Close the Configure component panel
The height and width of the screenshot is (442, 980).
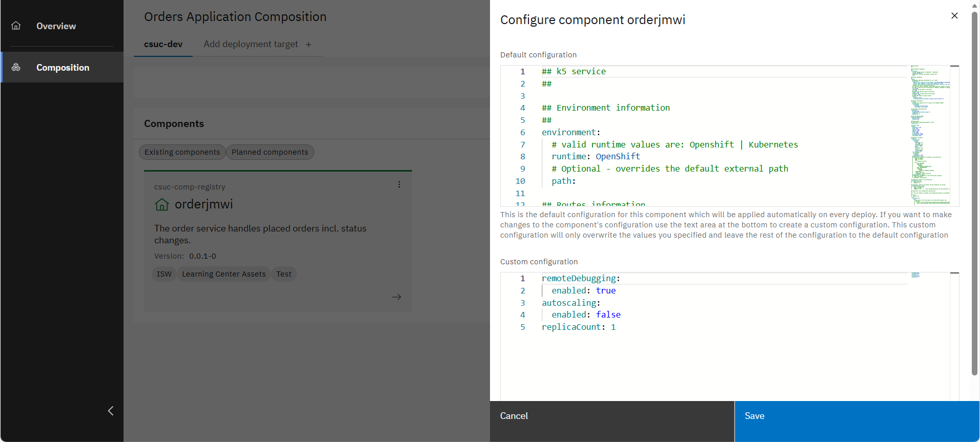tap(954, 16)
